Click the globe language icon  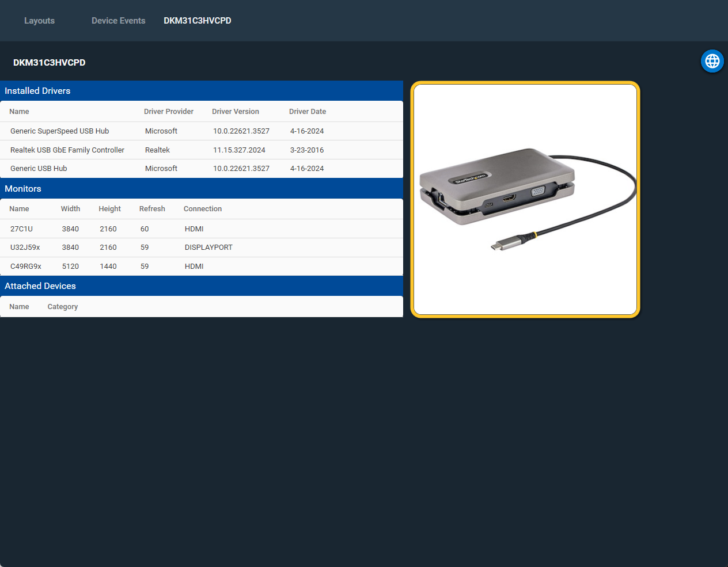click(712, 61)
